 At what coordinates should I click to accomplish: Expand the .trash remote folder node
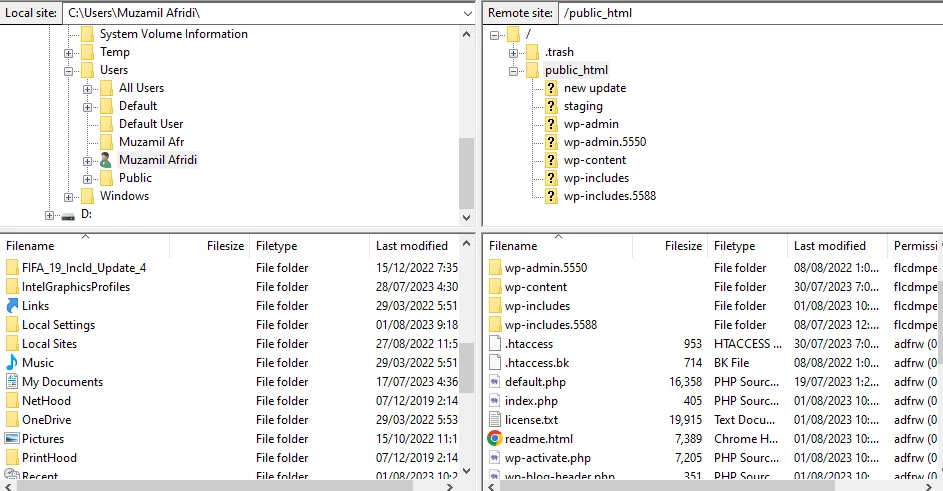click(514, 53)
